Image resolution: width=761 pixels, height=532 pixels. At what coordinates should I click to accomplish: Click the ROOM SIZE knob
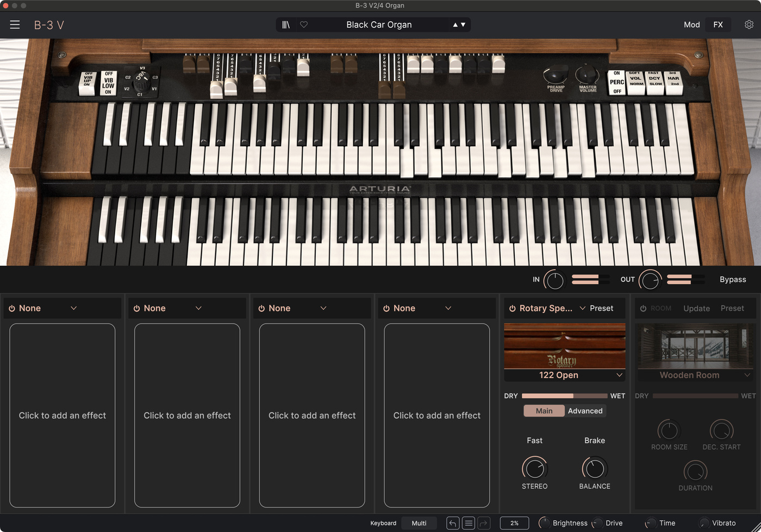pos(669,430)
